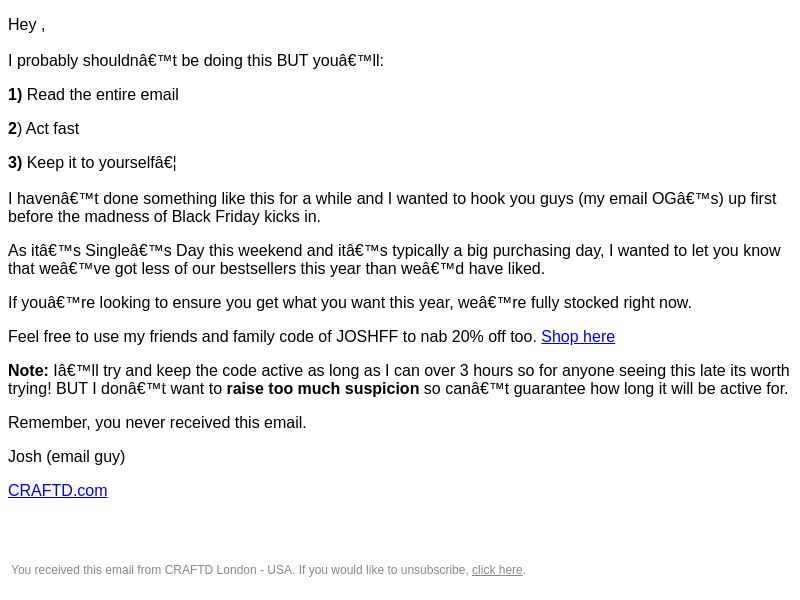Click the bold 'Note:' label

[x=28, y=370]
